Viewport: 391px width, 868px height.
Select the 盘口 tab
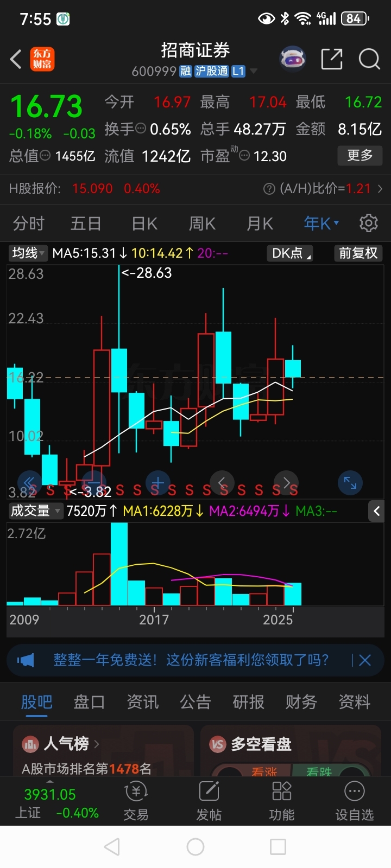(x=89, y=702)
